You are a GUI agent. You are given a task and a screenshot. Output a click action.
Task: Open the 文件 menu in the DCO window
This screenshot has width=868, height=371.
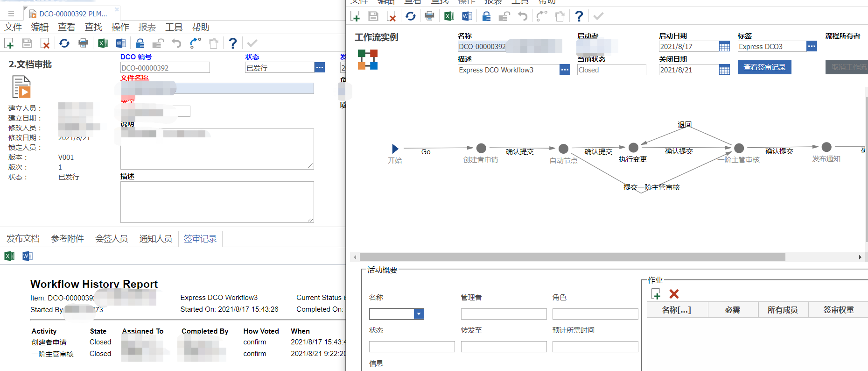point(13,27)
